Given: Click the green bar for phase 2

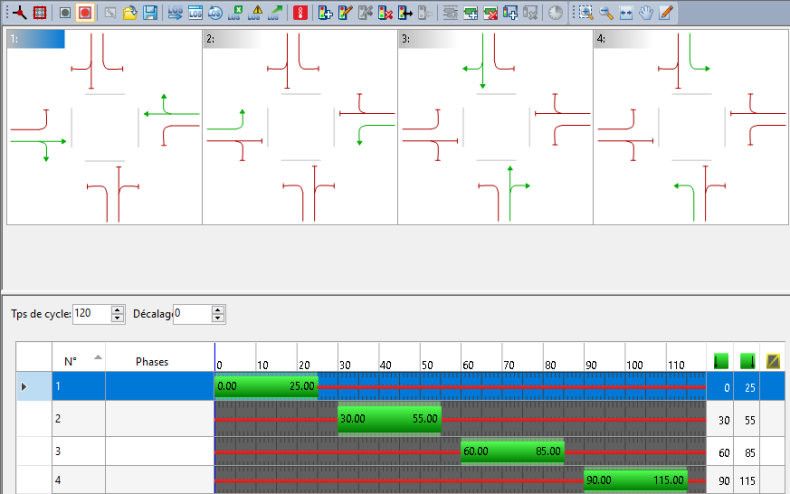Looking at the screenshot, I should point(389,420).
